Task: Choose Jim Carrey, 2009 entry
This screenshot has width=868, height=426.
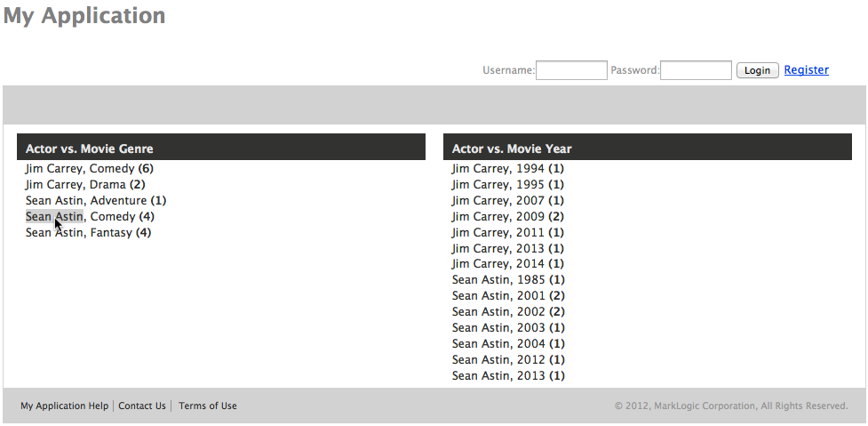Action: click(x=498, y=216)
